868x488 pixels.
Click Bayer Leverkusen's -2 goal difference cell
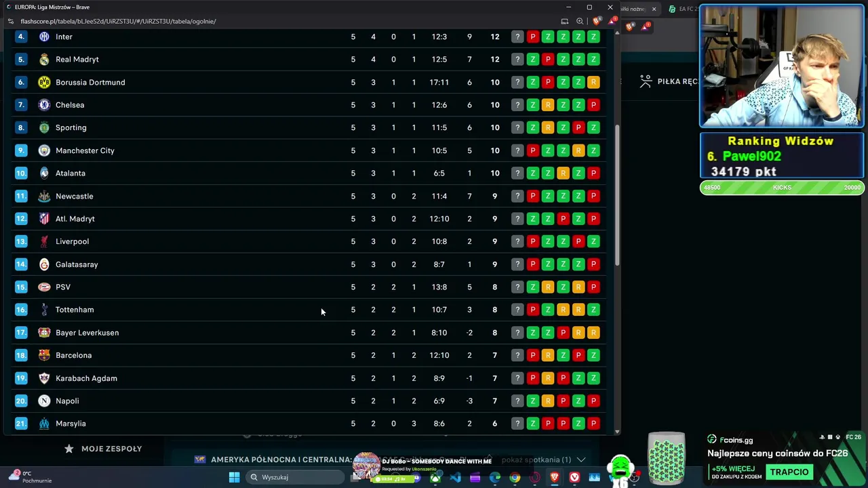pos(469,333)
